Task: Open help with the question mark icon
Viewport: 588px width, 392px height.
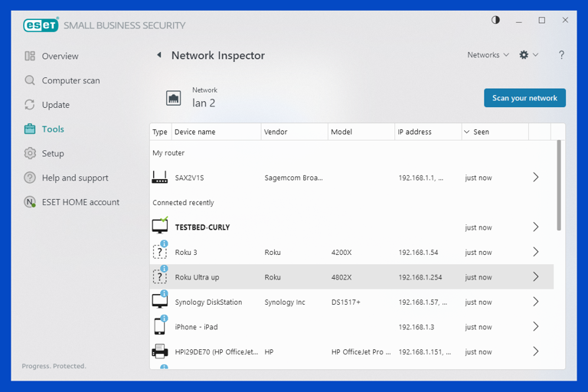Action: [561, 55]
